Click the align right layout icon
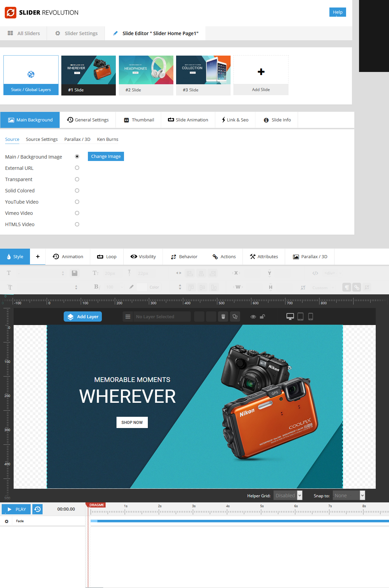Screen dimensions: 389x588 213,273
